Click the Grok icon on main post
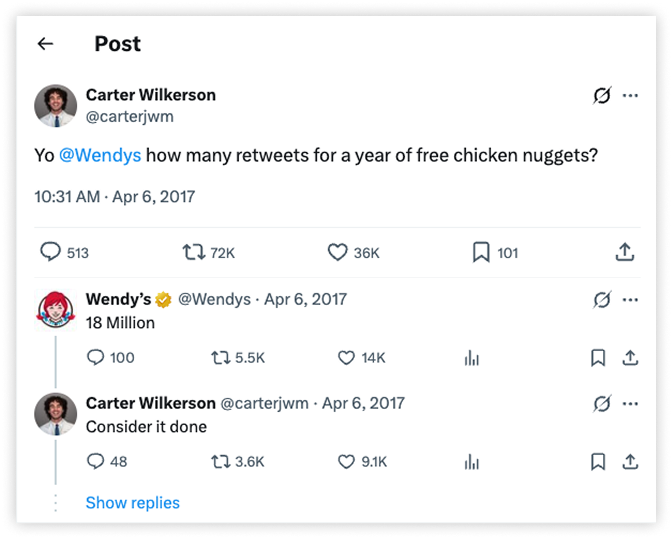This screenshot has width=672, height=540. pyautogui.click(x=601, y=96)
